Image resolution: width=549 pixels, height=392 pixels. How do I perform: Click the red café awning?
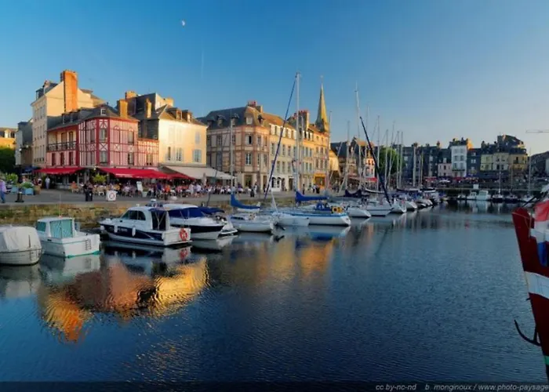tap(133, 173)
